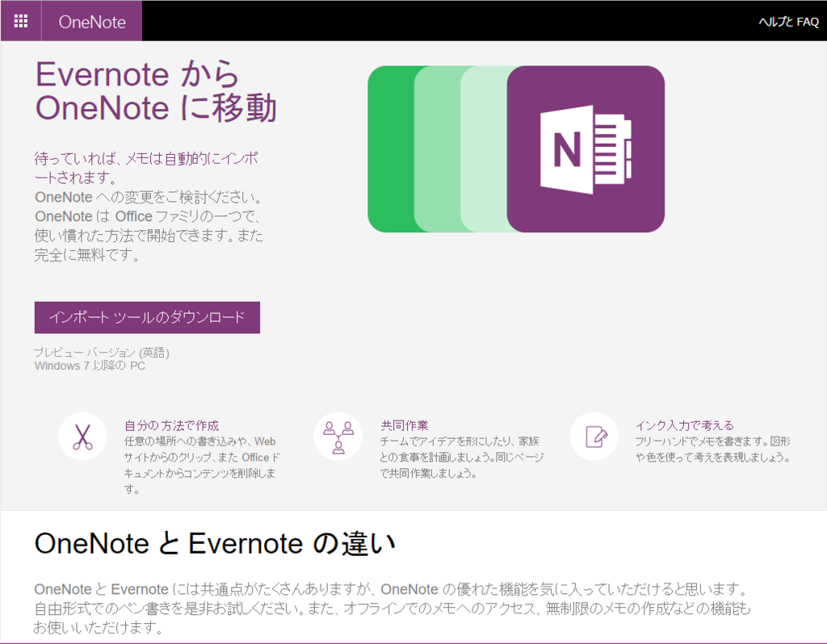
Task: Select the 自分の方法で作成 heading
Action: [171, 425]
